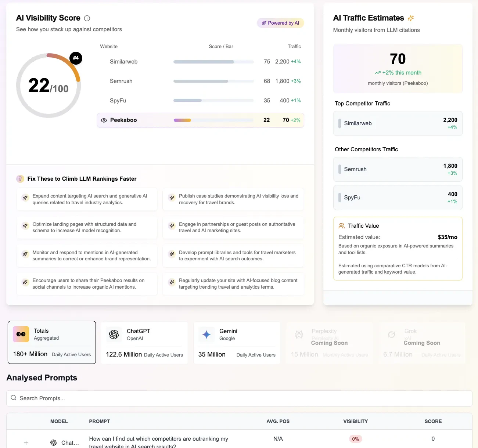Click the AVG. POS column header
The image size is (478, 448).
coord(278,421)
